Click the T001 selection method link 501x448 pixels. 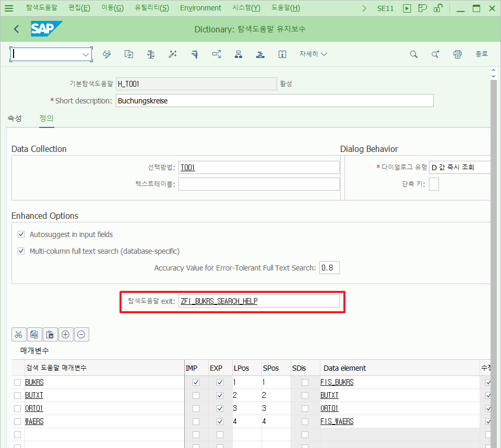[x=187, y=168]
